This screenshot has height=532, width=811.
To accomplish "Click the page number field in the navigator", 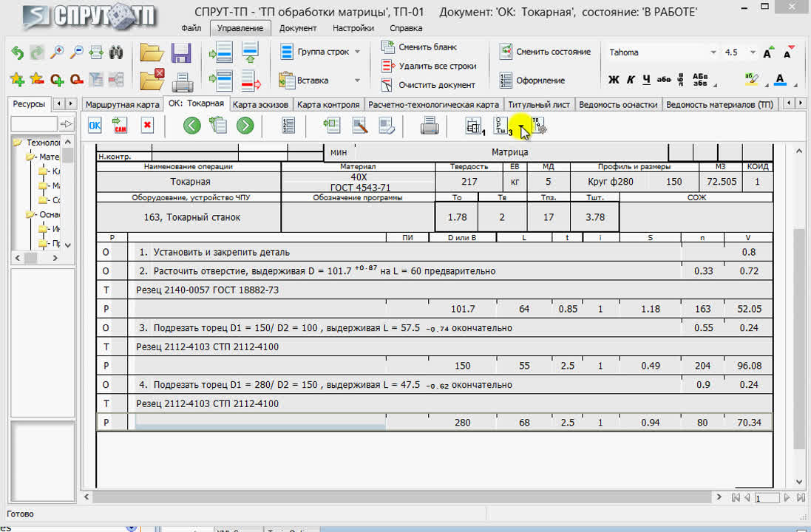I will (x=767, y=498).
